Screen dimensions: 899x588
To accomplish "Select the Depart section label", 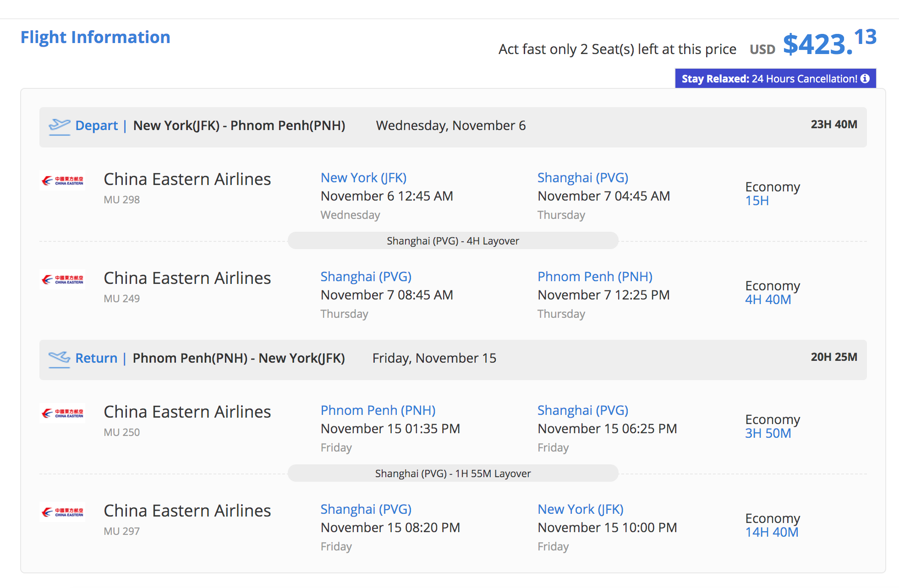I will (97, 125).
